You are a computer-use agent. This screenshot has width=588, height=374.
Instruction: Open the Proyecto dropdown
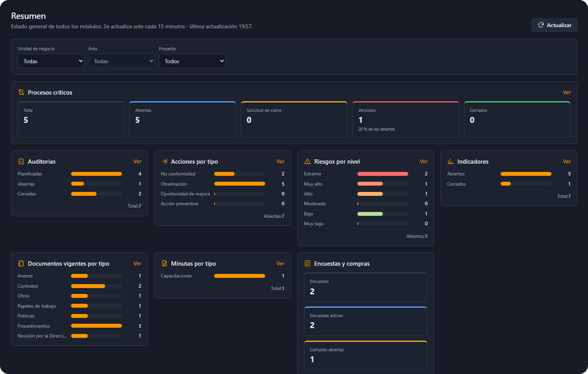click(192, 61)
